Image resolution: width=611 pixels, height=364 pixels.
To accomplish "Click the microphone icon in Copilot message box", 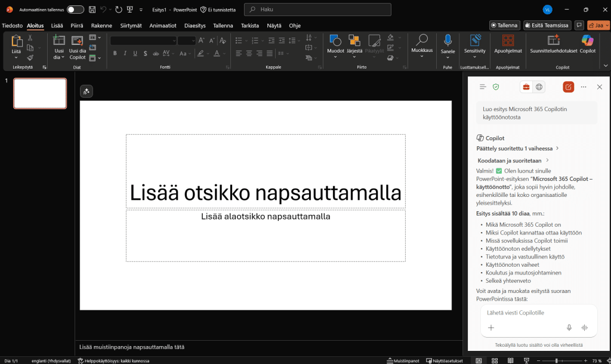I will 569,328.
